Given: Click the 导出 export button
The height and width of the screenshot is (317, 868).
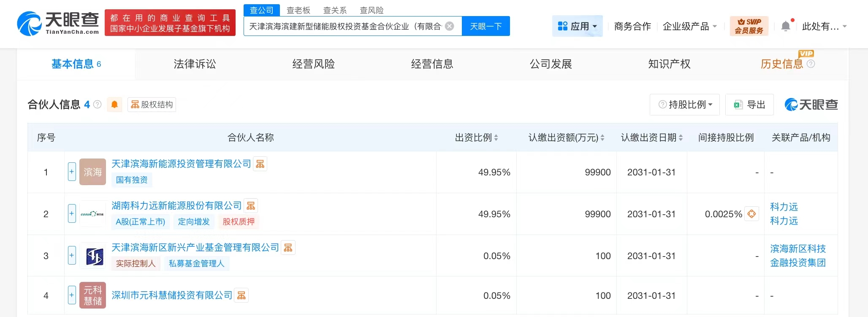Looking at the screenshot, I should click(749, 104).
